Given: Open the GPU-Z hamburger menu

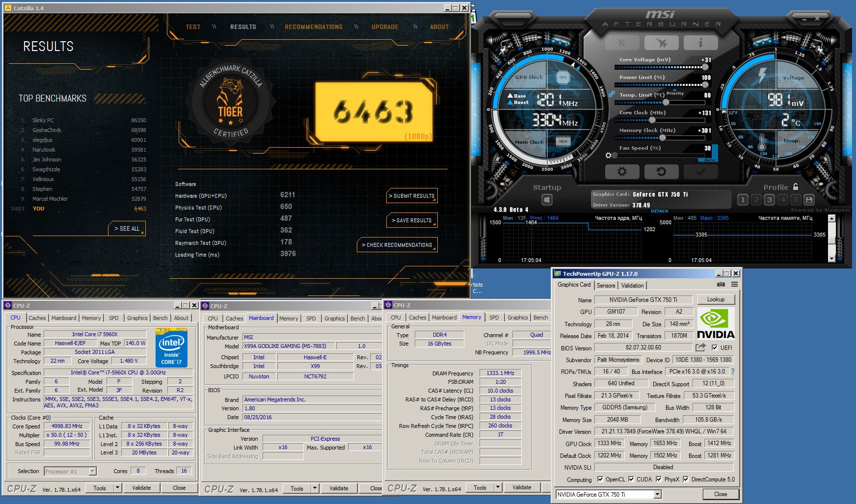Looking at the screenshot, I should [x=734, y=285].
